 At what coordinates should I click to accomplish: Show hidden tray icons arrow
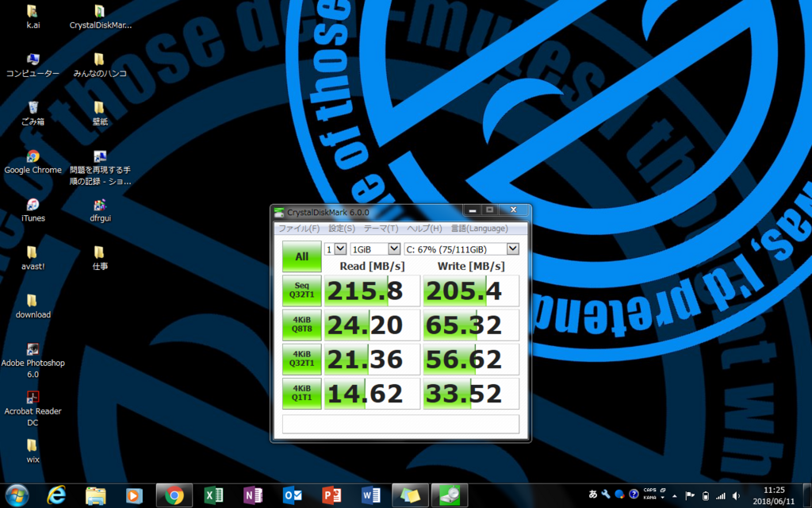pyautogui.click(x=674, y=496)
